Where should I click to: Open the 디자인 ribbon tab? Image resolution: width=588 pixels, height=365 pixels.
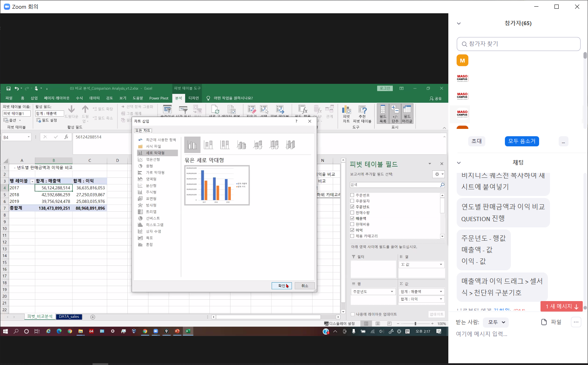coord(193,98)
